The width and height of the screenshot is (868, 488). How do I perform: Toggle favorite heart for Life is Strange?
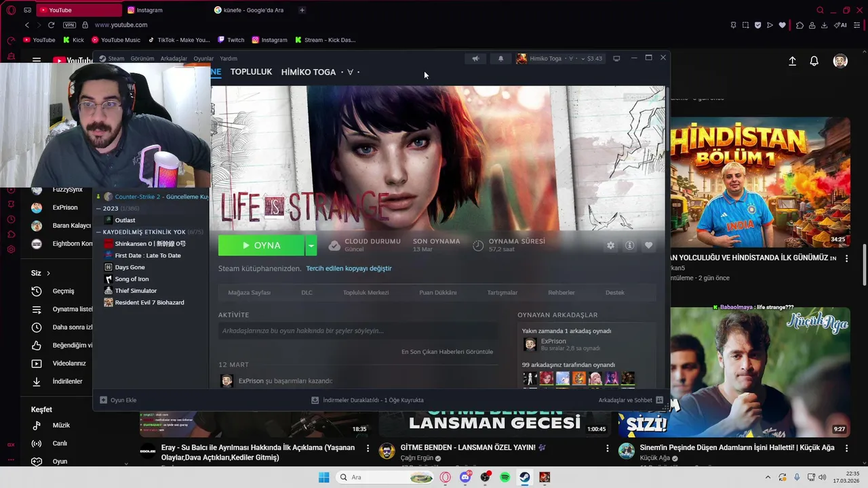click(648, 245)
